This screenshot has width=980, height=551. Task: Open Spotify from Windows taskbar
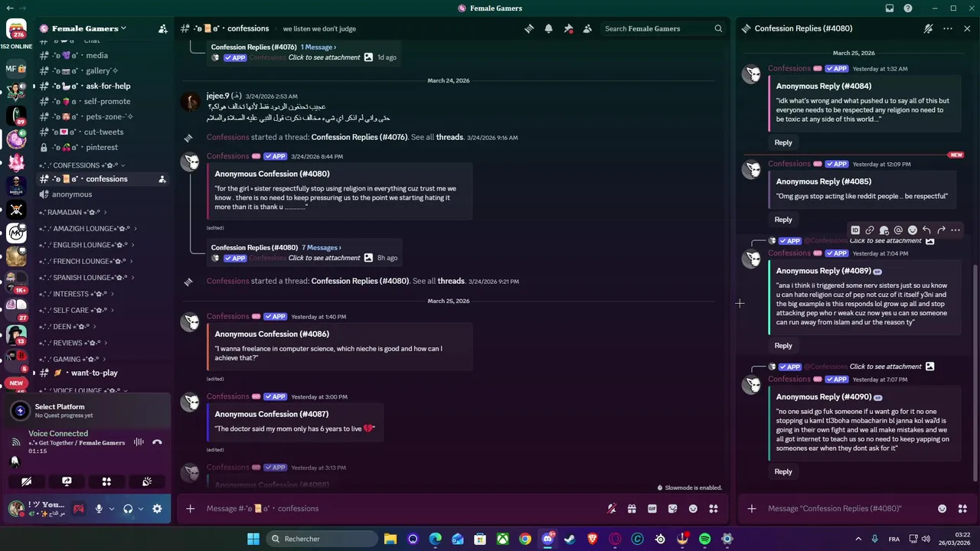coord(704,539)
